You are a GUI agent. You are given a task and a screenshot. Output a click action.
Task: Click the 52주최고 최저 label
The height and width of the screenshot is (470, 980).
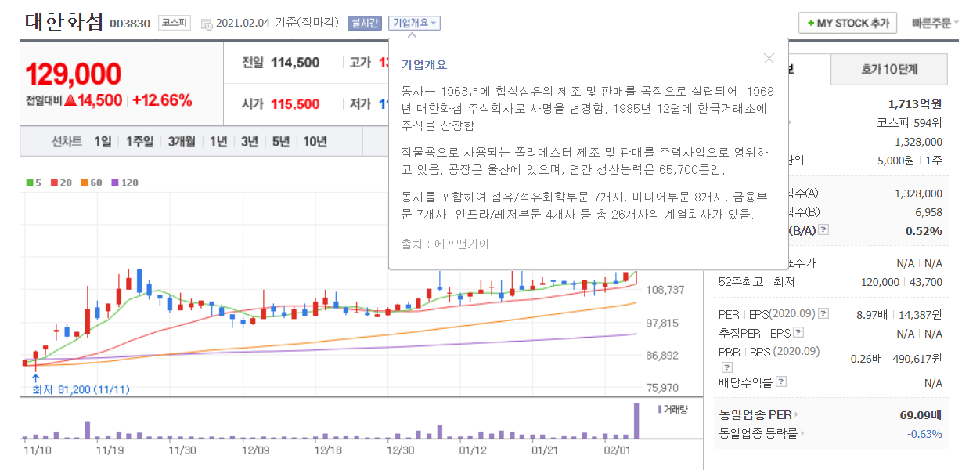tap(757, 282)
